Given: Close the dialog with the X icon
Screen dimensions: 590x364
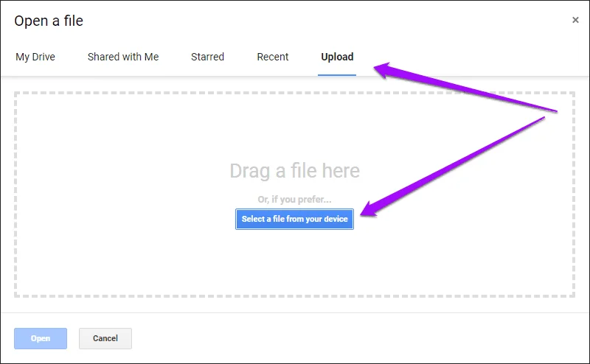Looking at the screenshot, I should pyautogui.click(x=575, y=20).
